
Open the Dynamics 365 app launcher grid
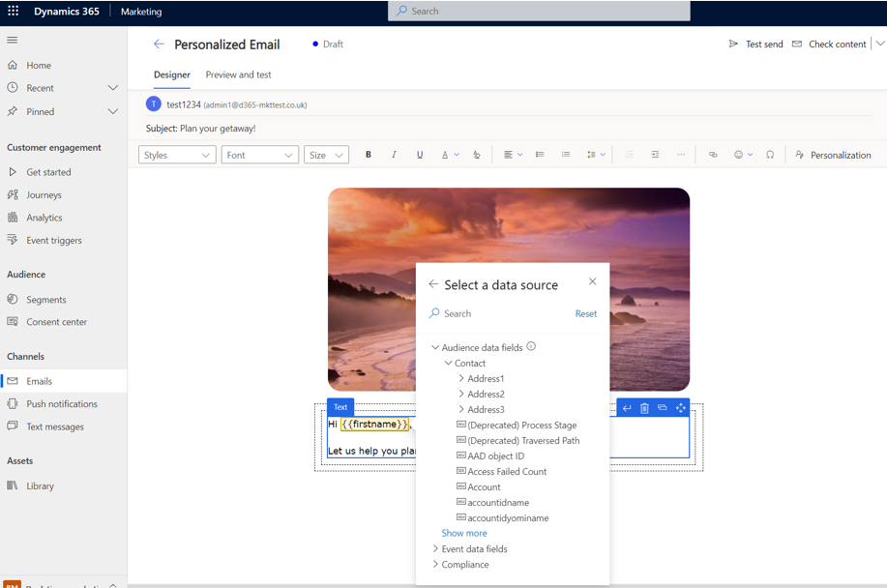[13, 11]
